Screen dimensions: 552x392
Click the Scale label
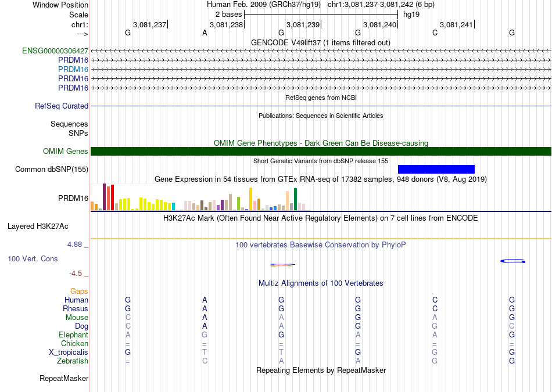78,15
